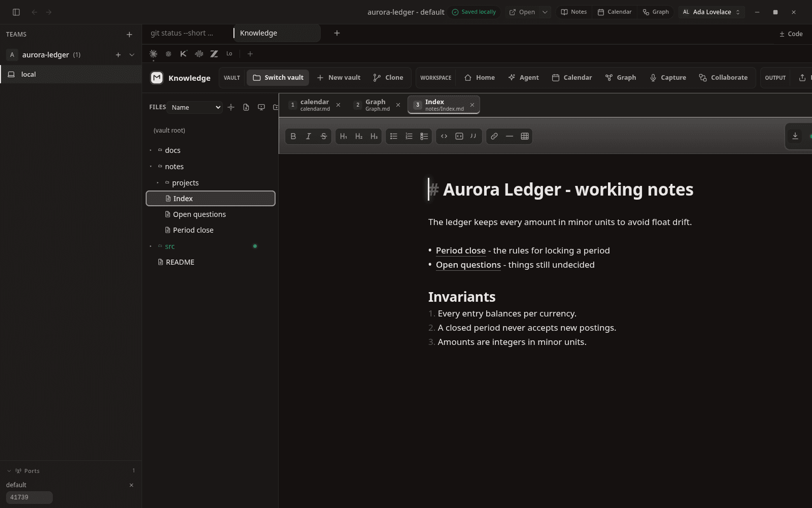
Task: Select the waveform agent icon
Action: coord(199,54)
